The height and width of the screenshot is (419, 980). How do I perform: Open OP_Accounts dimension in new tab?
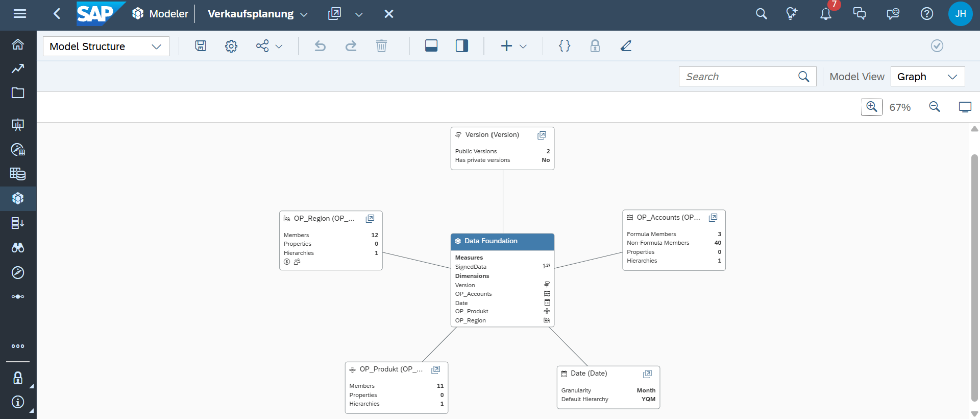[713, 218]
